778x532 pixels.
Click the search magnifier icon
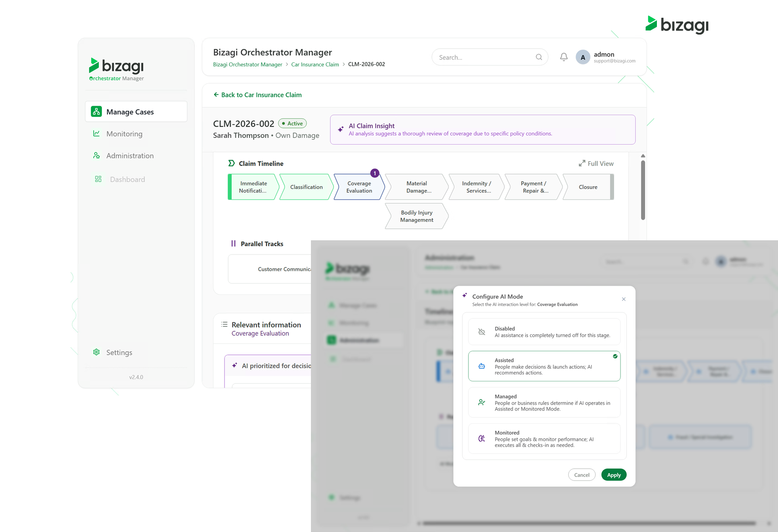click(x=539, y=57)
